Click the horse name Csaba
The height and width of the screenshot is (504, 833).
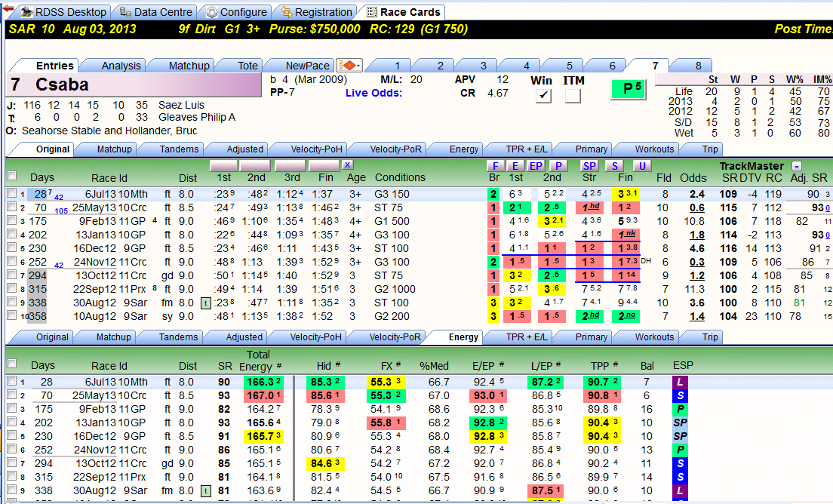[x=62, y=85]
